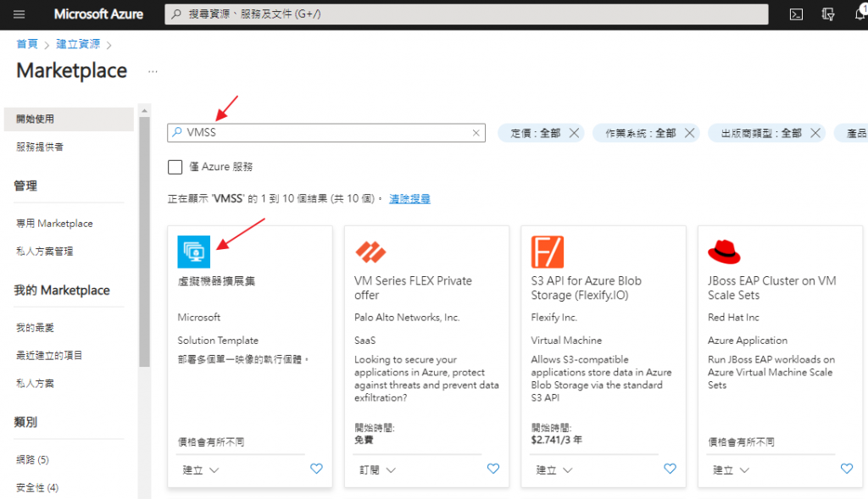Favorite the S3 API for Azure Blob offer
The image size is (868, 499).
click(670, 469)
